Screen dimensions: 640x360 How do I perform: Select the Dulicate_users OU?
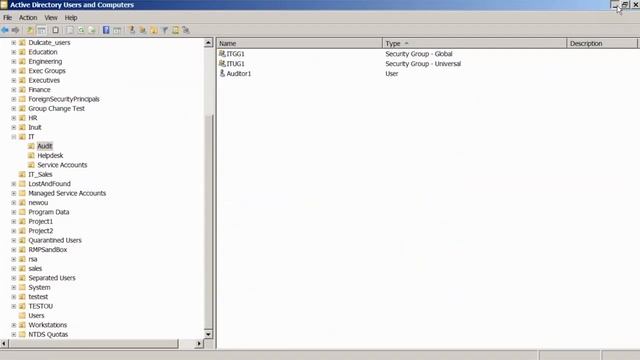coord(49,42)
